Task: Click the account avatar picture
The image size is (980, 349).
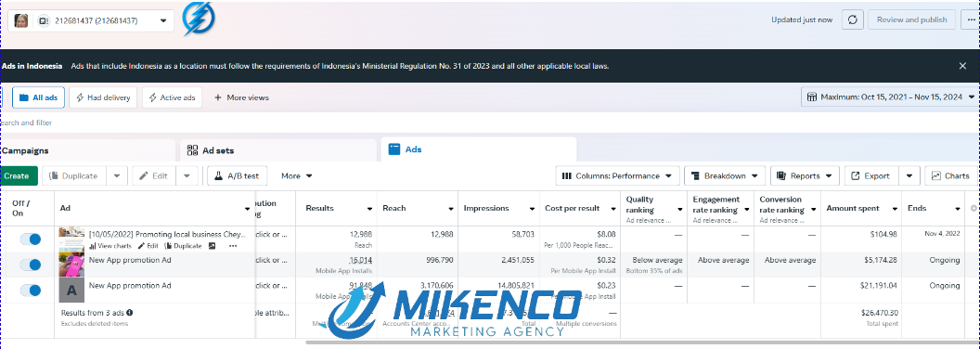Action: [21, 20]
